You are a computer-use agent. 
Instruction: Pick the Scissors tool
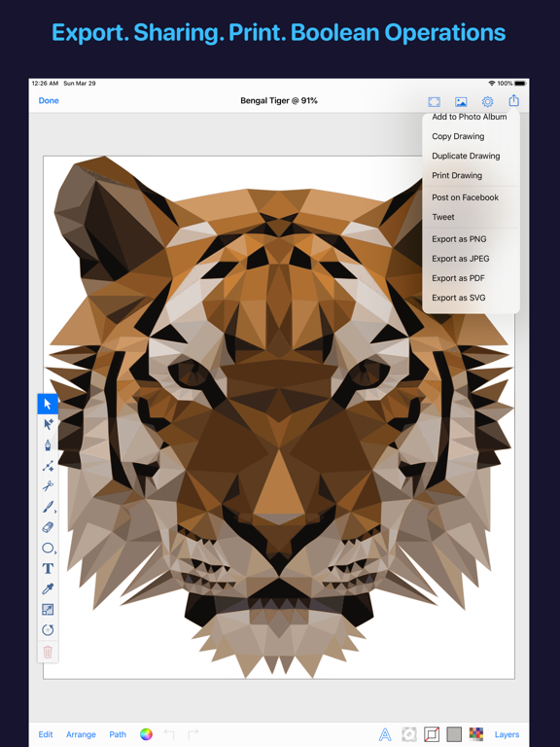point(48,486)
